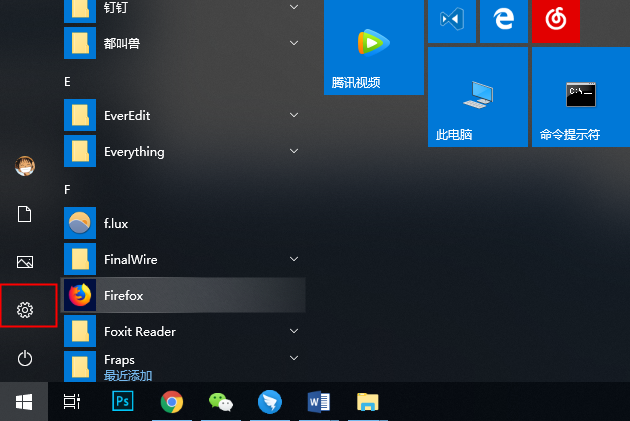Image resolution: width=630 pixels, height=421 pixels.
Task: Open File Explorer from the taskbar
Action: (x=368, y=402)
